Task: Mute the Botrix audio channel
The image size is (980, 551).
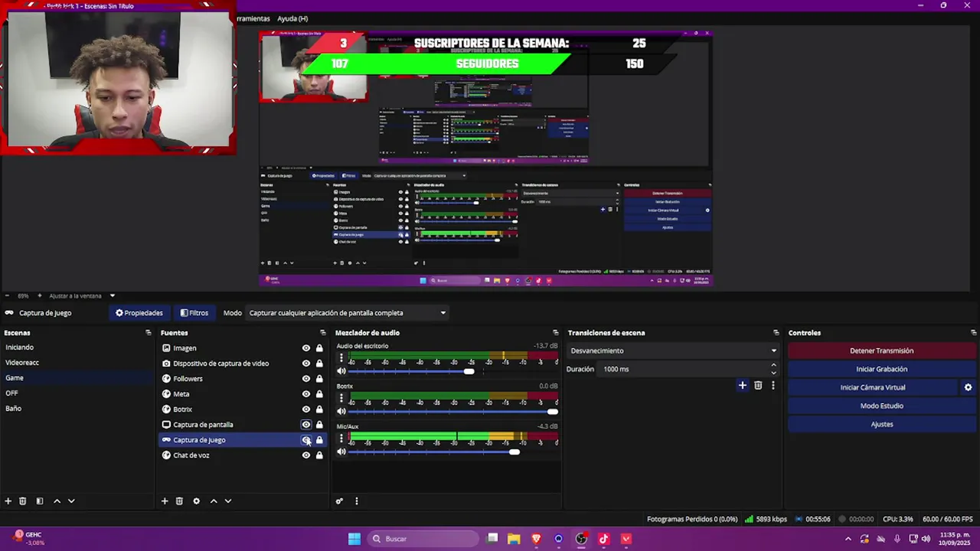Action: [341, 412]
